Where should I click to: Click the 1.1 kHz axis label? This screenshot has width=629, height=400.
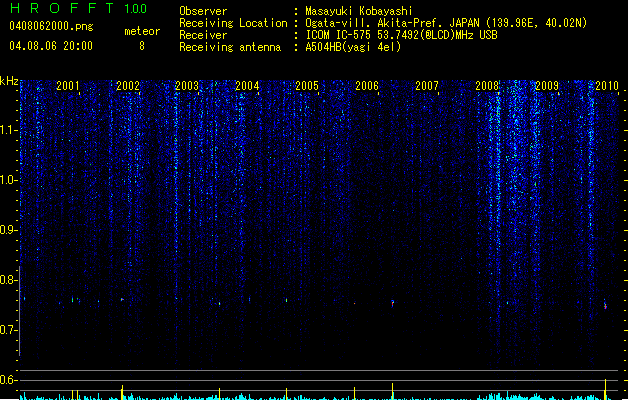point(9,130)
